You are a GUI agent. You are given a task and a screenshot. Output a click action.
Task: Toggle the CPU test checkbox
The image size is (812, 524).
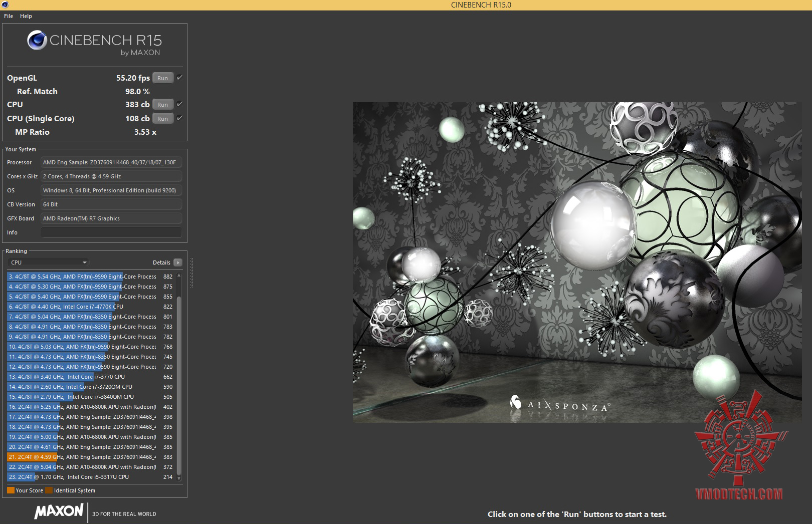179,104
